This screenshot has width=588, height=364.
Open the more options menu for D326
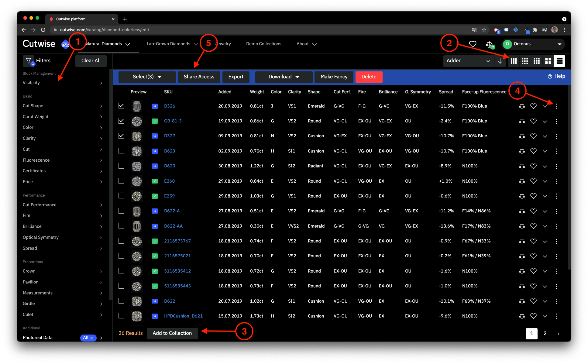tap(556, 106)
